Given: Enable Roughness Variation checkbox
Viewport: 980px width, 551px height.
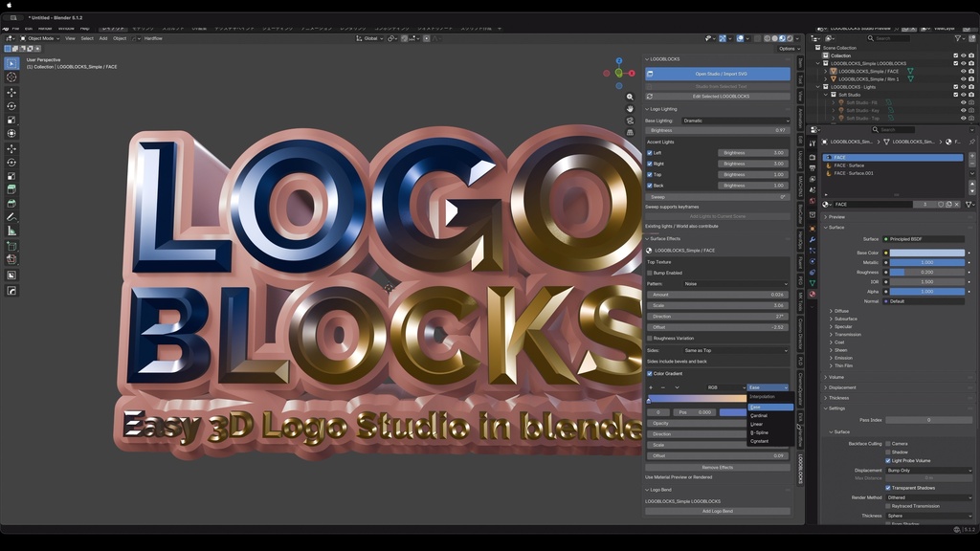Looking at the screenshot, I should (650, 338).
